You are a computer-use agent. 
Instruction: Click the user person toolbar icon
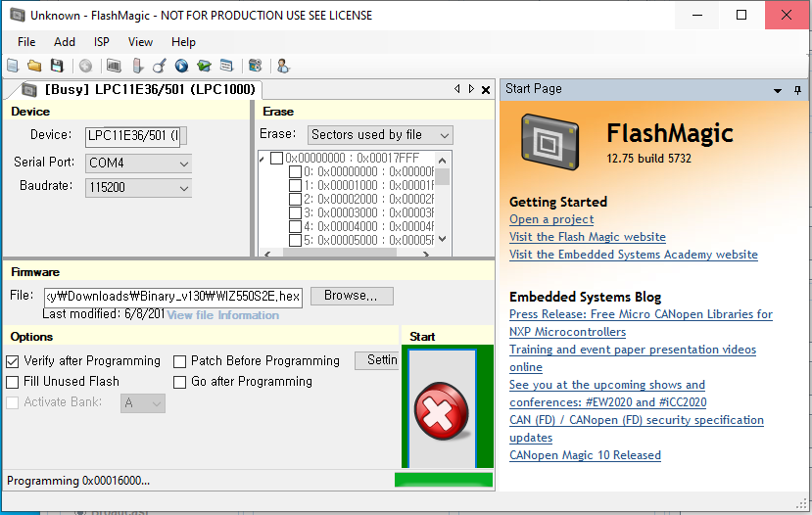point(283,66)
